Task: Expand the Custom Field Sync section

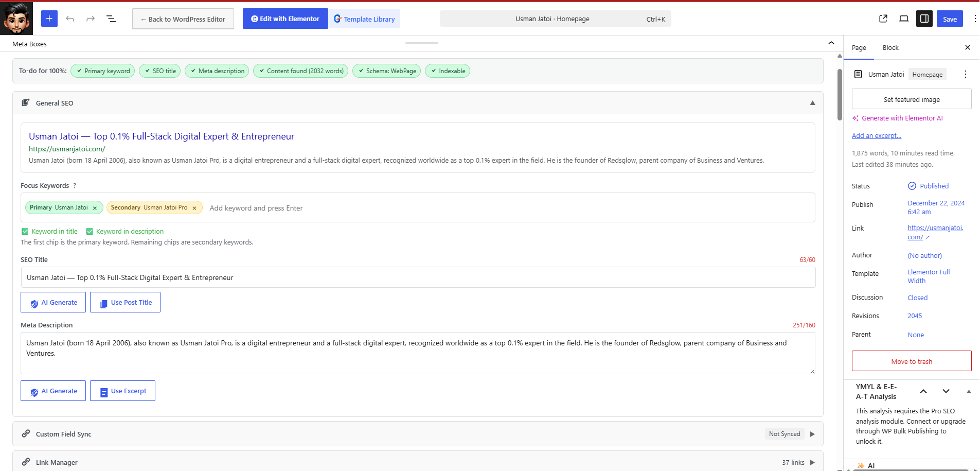Action: coord(812,434)
